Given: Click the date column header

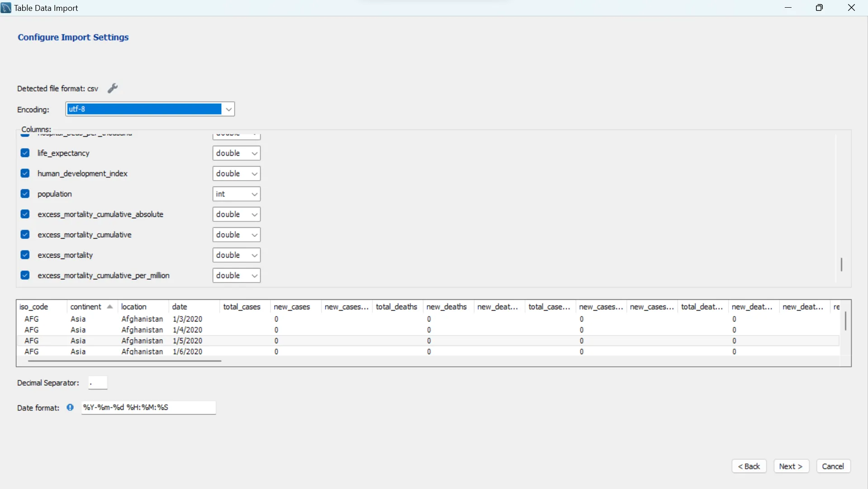Looking at the screenshot, I should 194,307.
